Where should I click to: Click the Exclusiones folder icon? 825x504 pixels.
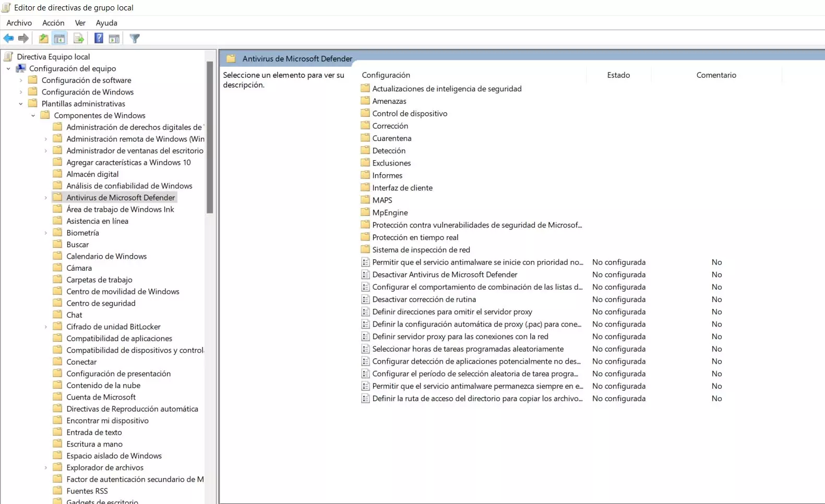[x=365, y=163]
